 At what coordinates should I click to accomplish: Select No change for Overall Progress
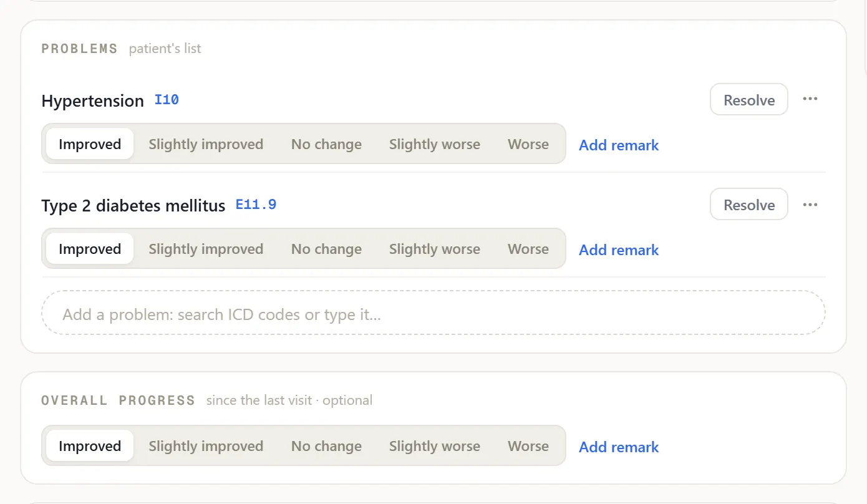point(326,446)
